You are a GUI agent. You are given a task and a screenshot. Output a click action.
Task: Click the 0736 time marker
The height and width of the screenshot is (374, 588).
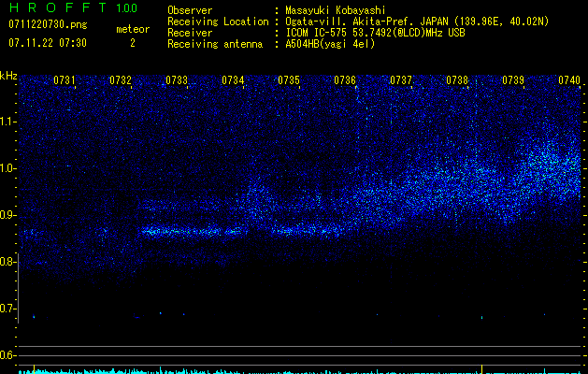345,79
